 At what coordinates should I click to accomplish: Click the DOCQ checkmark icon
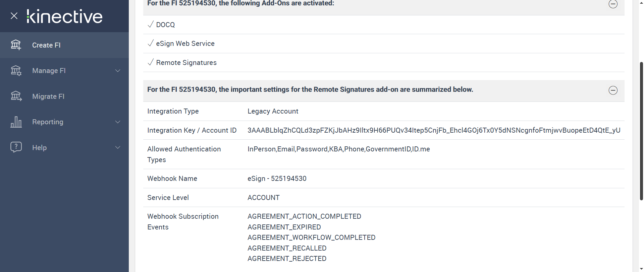[151, 24]
